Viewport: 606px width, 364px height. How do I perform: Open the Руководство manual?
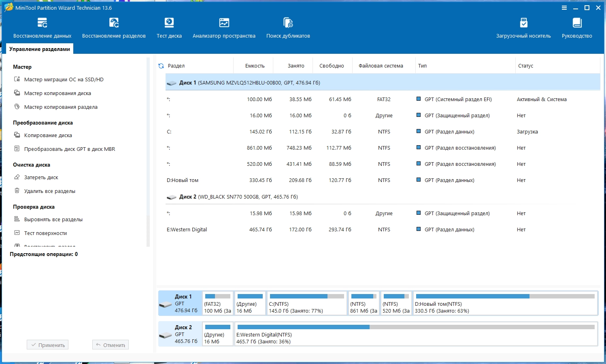pos(577,28)
